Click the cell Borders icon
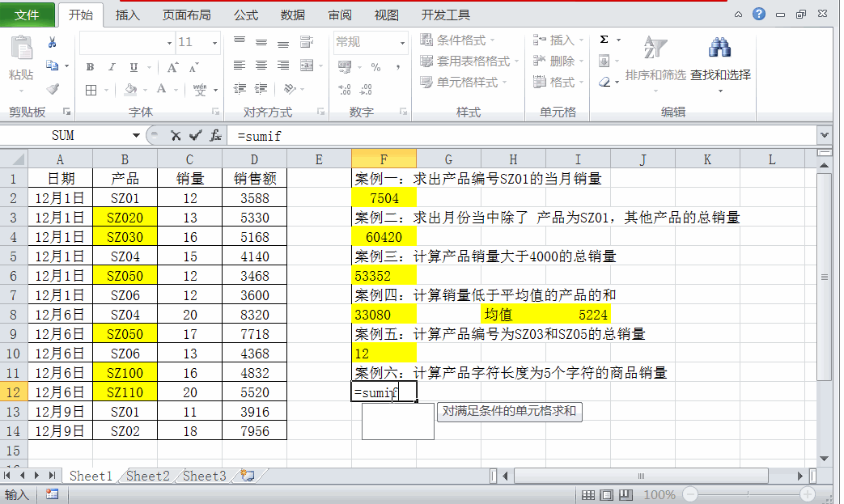This screenshot has height=504, width=844. pos(91,90)
